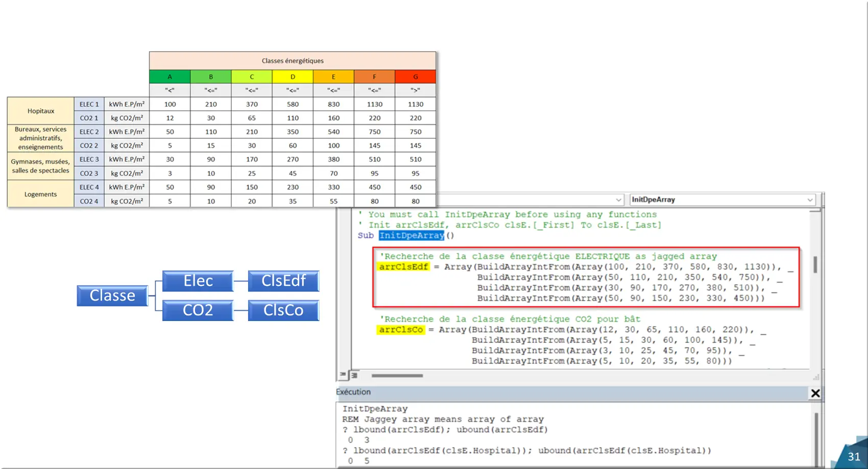Select the Bureaux, services administratifs label
This screenshot has width=868, height=469.
click(41, 138)
